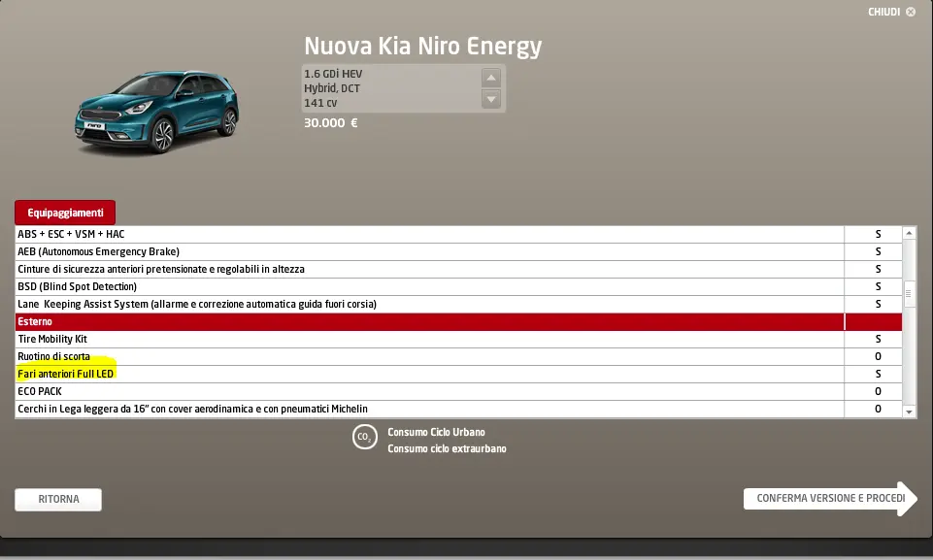Select previous engine version with up arrow

coord(491,78)
